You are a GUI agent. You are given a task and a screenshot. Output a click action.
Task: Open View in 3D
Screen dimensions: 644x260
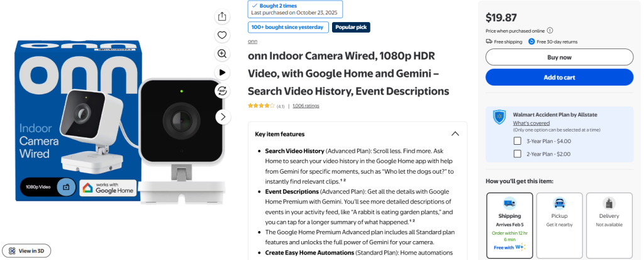pyautogui.click(x=26, y=251)
